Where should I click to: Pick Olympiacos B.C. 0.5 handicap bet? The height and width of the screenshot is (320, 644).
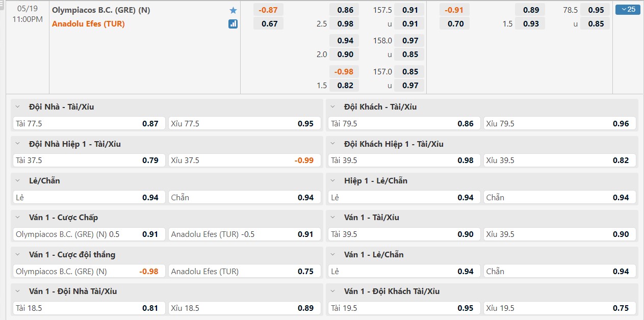tap(89, 234)
